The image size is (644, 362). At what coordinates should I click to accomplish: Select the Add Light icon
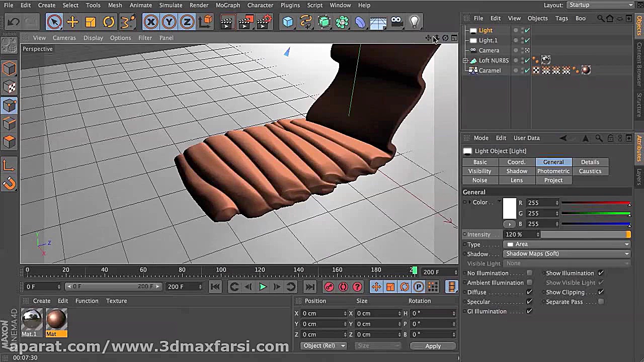coord(414,22)
